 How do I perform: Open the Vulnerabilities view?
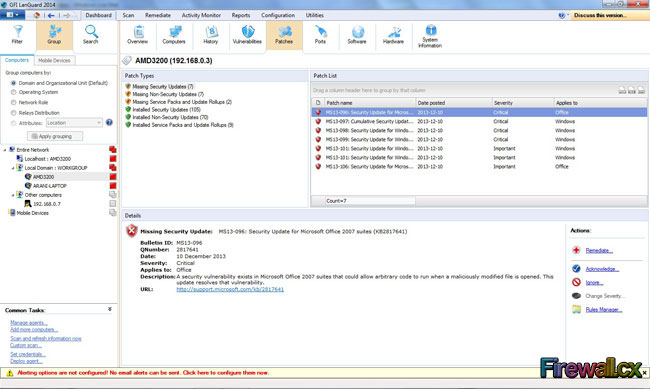pyautogui.click(x=247, y=35)
